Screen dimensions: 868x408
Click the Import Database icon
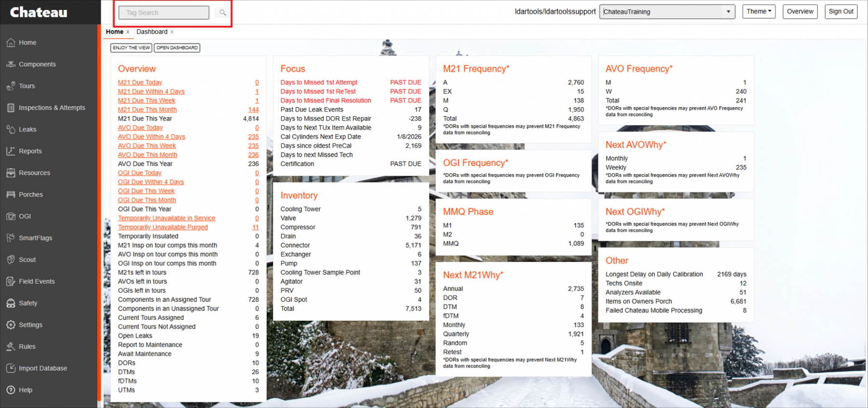click(11, 368)
